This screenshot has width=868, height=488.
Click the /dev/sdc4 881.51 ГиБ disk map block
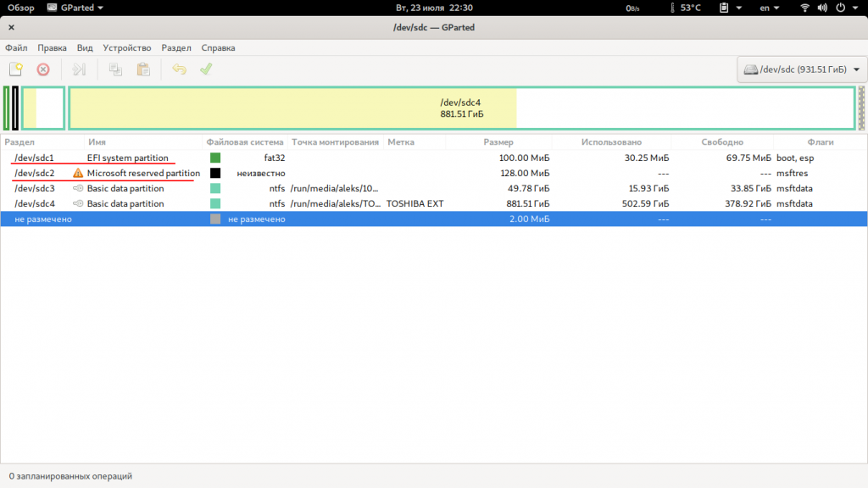462,108
